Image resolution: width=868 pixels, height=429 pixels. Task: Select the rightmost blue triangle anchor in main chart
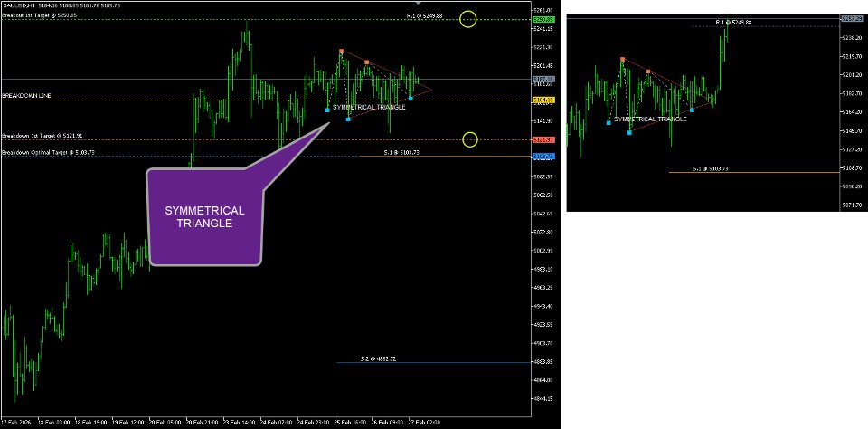410,98
